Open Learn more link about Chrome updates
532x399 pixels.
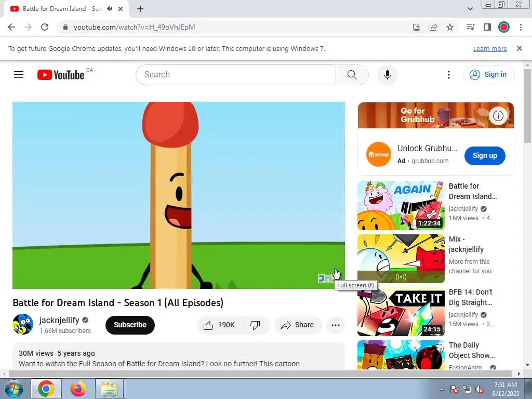click(x=490, y=48)
